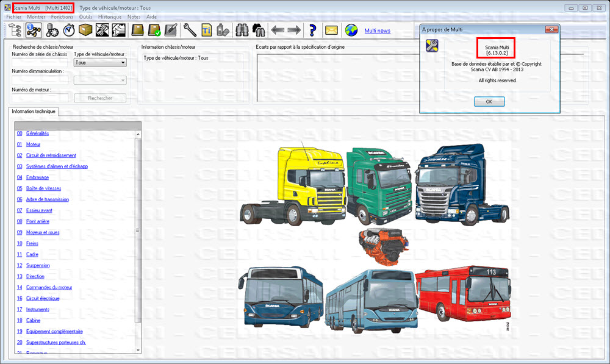Screen dimensions: 610x364
Task: Click the Numéro de moteur input field
Action: click(x=40, y=98)
